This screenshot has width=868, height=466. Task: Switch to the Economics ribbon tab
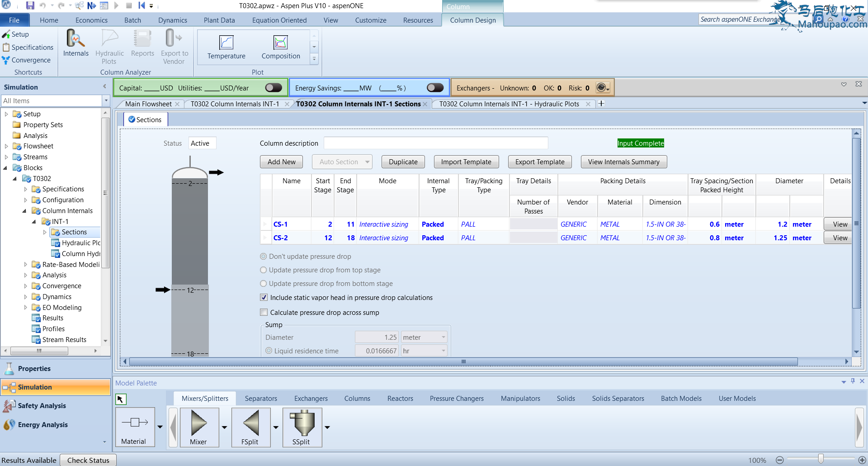click(x=91, y=20)
